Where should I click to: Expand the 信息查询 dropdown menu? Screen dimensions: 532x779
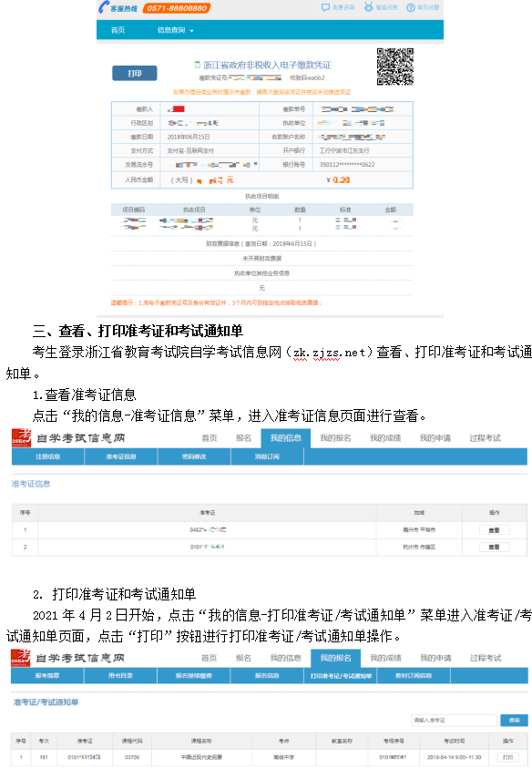click(x=175, y=30)
